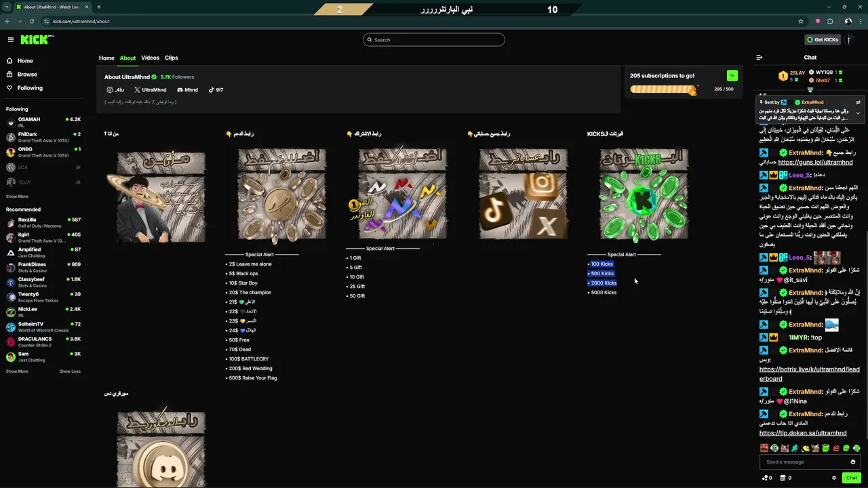Show More recommended channels

pos(17,371)
